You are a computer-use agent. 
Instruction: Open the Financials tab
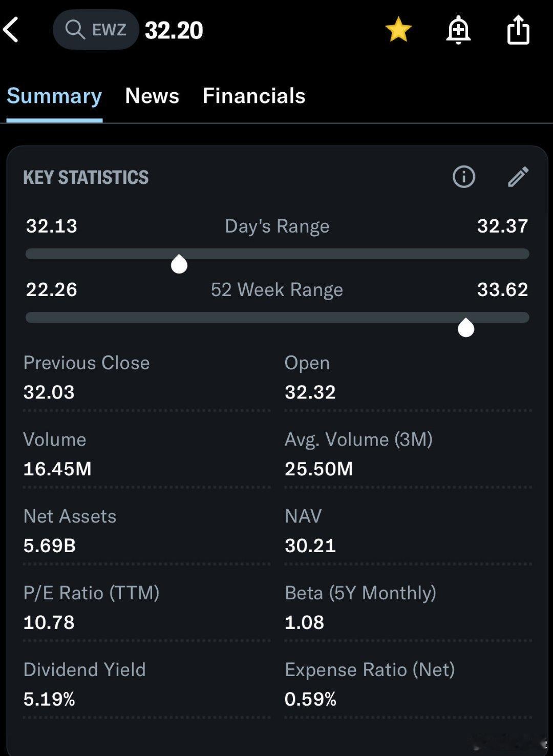tap(254, 96)
